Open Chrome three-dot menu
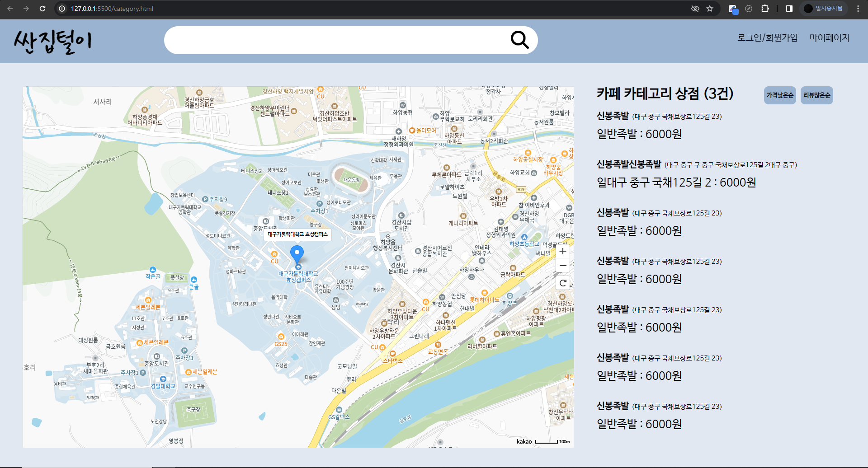 coord(858,9)
